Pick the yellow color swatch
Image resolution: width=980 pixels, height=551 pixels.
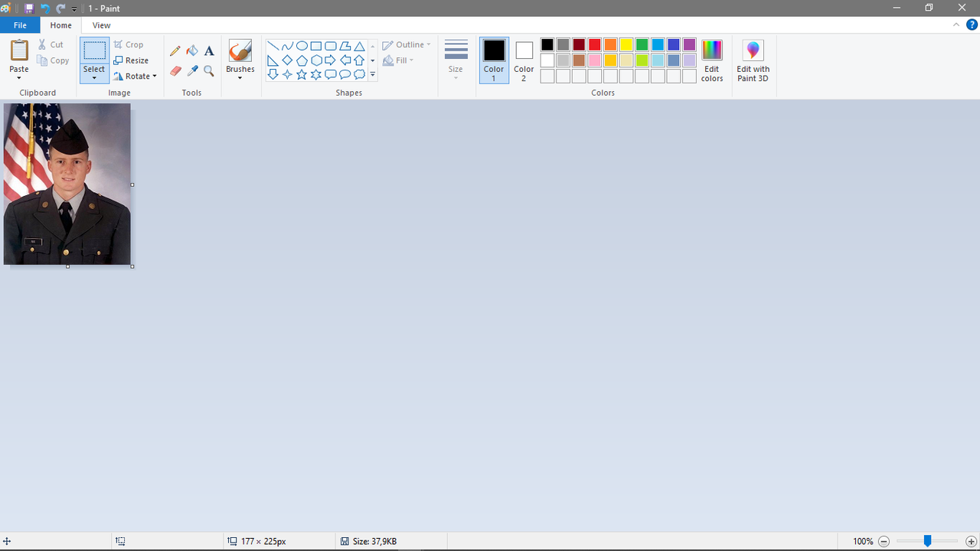(x=626, y=44)
